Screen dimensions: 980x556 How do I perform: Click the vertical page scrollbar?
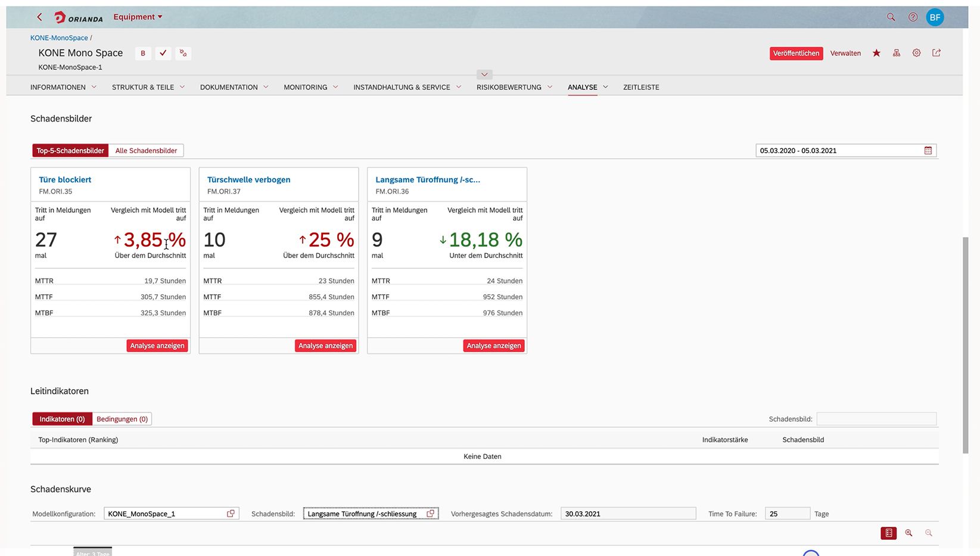pos(966,345)
